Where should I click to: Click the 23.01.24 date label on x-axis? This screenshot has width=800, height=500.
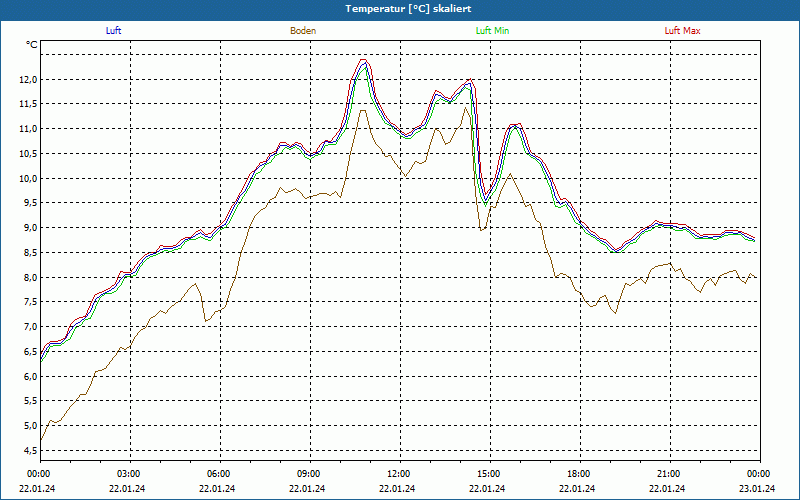click(757, 488)
